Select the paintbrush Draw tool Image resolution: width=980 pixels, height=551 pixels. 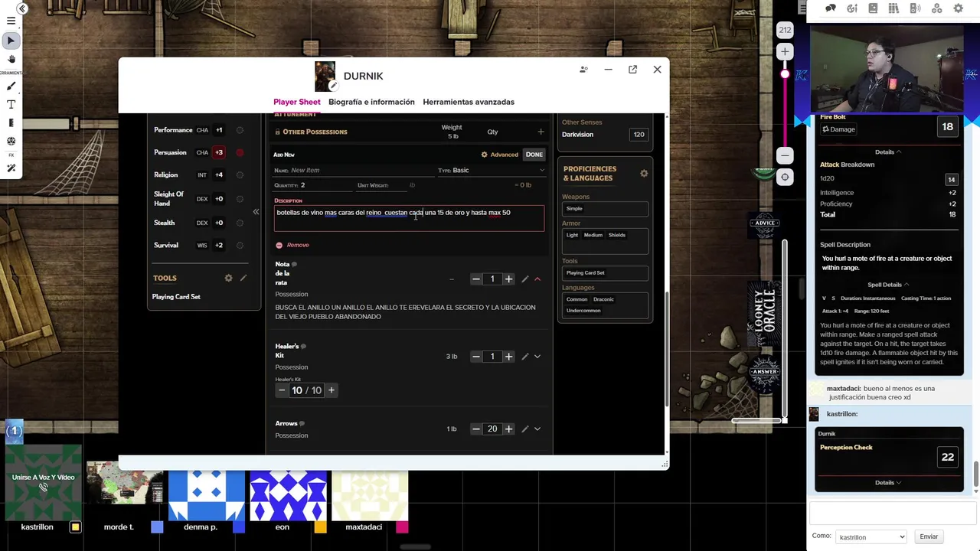point(11,86)
